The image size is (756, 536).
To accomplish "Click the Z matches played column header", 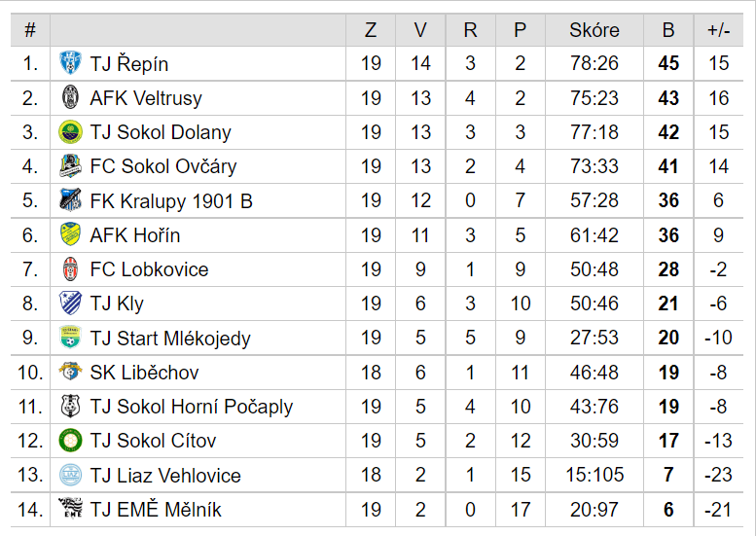I will tap(371, 30).
